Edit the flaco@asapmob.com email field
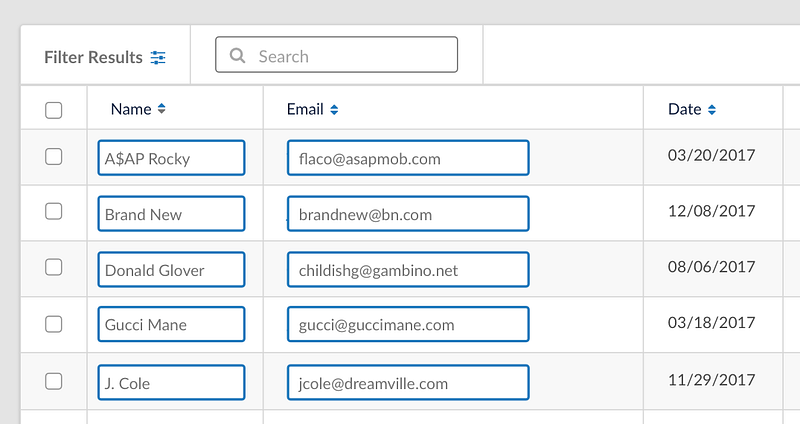The width and height of the screenshot is (800, 424). tap(408, 158)
